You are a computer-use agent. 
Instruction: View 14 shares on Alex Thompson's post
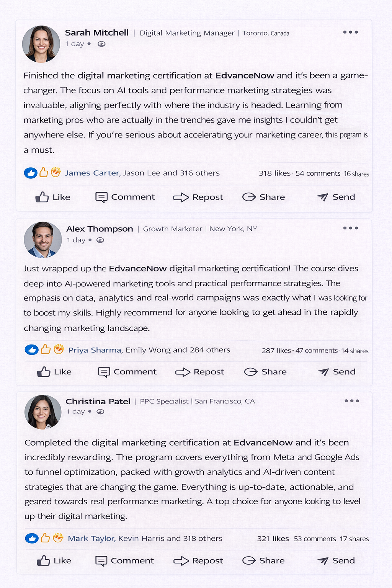(x=355, y=351)
